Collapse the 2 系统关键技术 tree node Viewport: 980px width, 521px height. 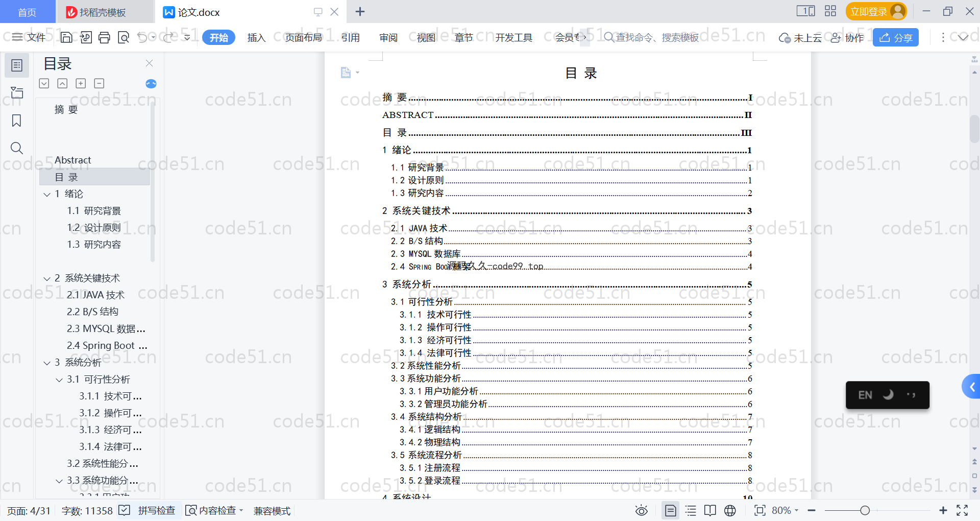(x=47, y=278)
